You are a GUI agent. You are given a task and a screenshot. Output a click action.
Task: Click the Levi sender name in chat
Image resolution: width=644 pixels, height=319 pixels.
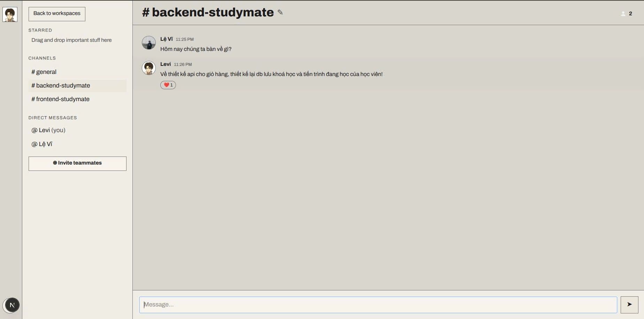(x=166, y=64)
